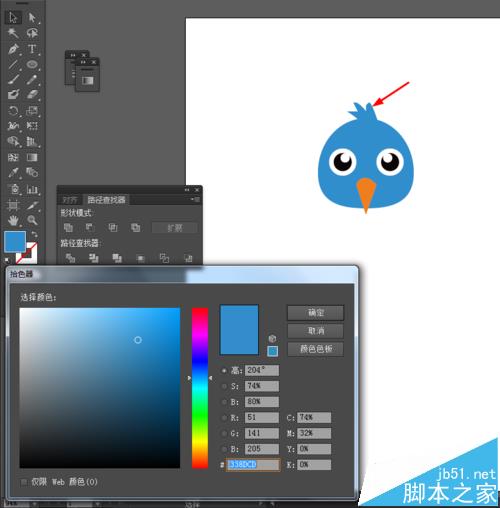Click the 扩展 (Expand) button in Pathfinder

click(175, 228)
